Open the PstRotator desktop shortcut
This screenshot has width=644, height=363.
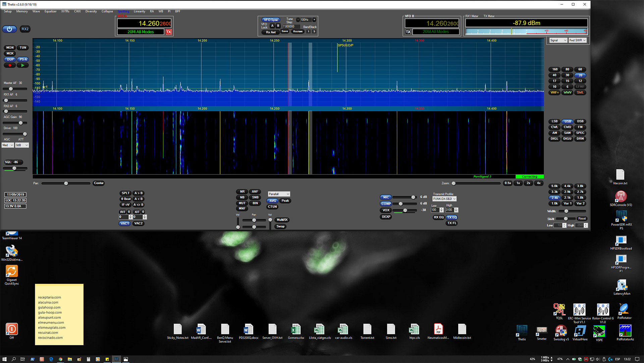[x=624, y=309]
